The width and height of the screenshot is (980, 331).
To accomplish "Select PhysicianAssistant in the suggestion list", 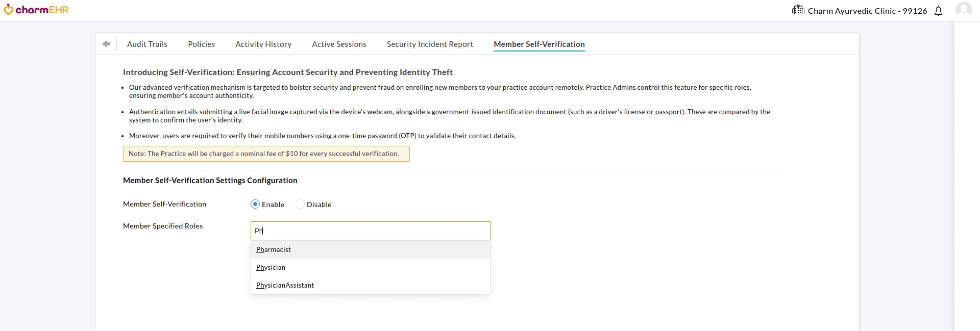I will point(285,285).
